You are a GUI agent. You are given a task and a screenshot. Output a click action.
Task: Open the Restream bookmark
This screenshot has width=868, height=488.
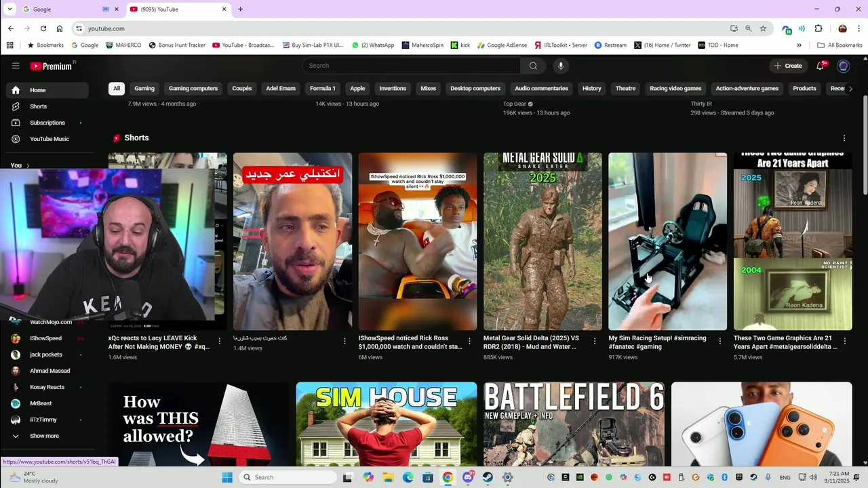pos(610,45)
